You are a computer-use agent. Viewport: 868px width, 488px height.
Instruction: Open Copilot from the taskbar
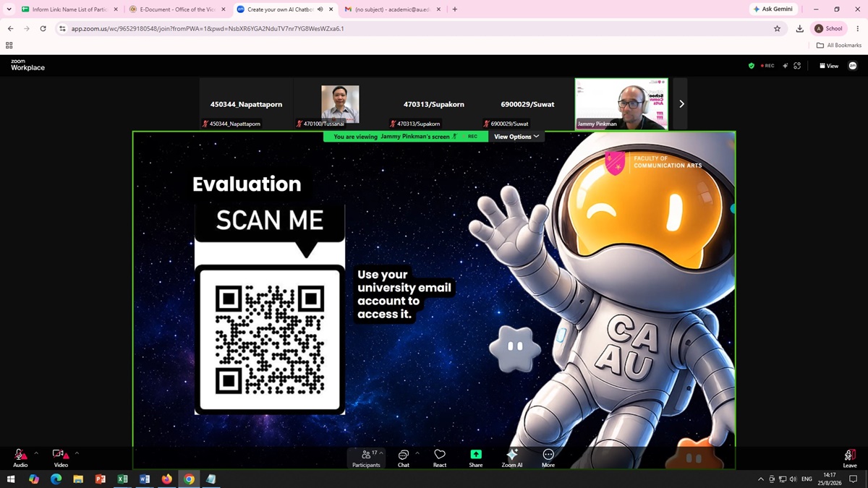34,479
